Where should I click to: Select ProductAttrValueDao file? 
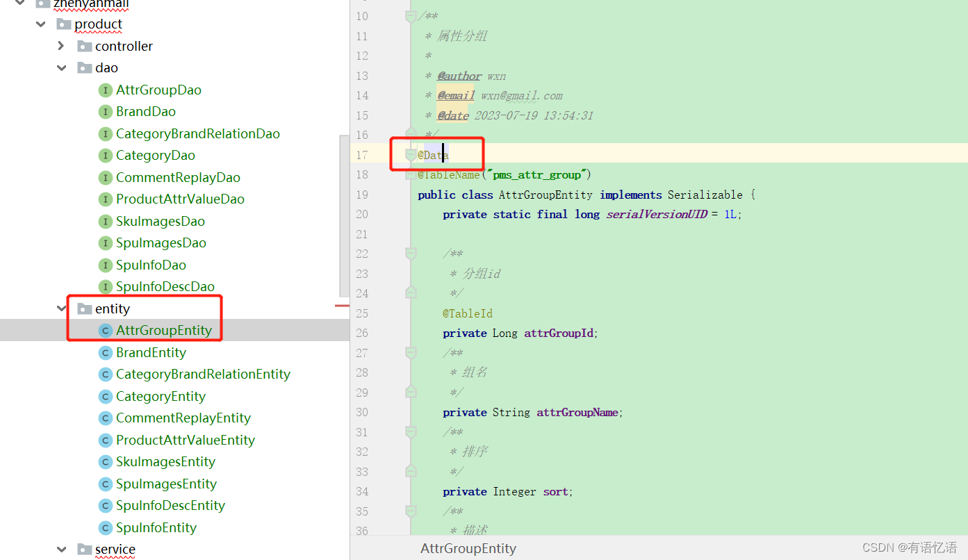click(x=180, y=199)
